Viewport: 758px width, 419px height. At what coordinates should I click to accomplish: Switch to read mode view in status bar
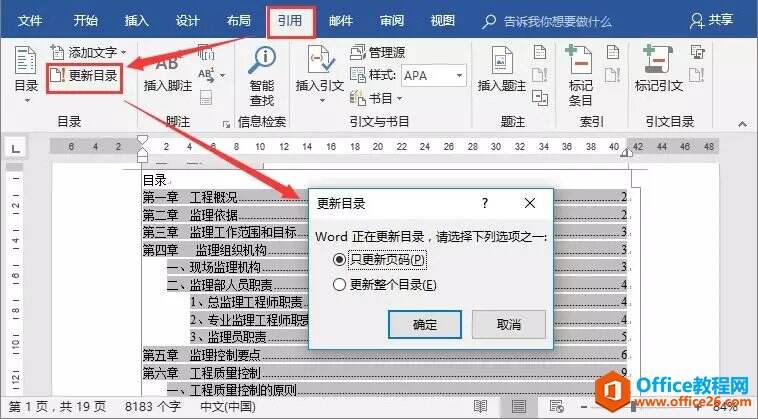[x=481, y=407]
